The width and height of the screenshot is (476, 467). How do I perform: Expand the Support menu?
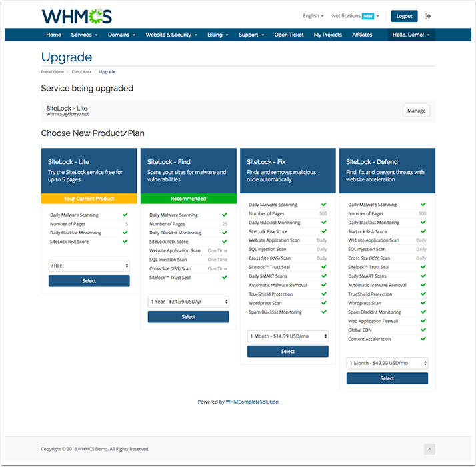pyautogui.click(x=251, y=35)
